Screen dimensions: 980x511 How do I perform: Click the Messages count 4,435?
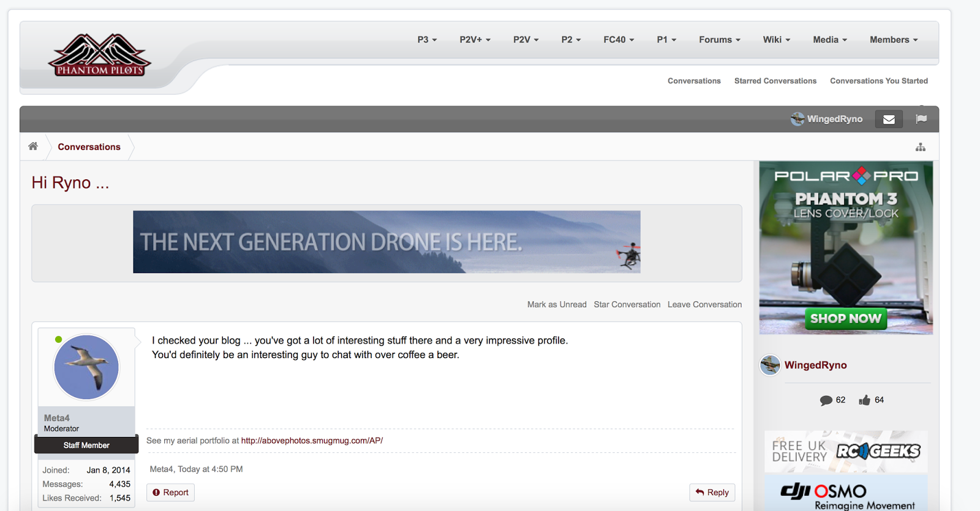[x=119, y=484]
